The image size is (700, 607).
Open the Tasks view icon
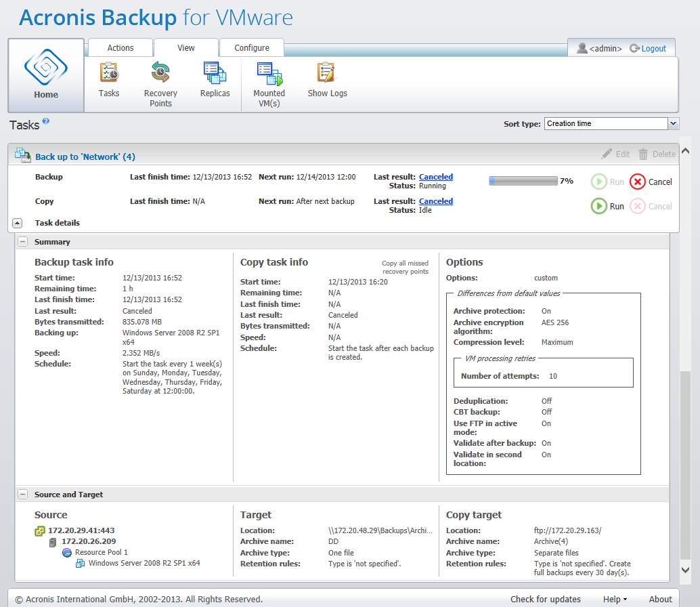click(109, 72)
